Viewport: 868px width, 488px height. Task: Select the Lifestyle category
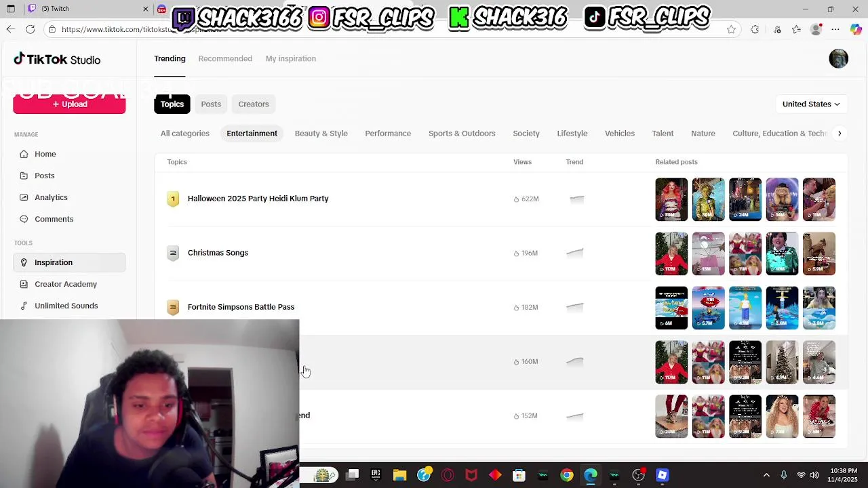point(572,134)
